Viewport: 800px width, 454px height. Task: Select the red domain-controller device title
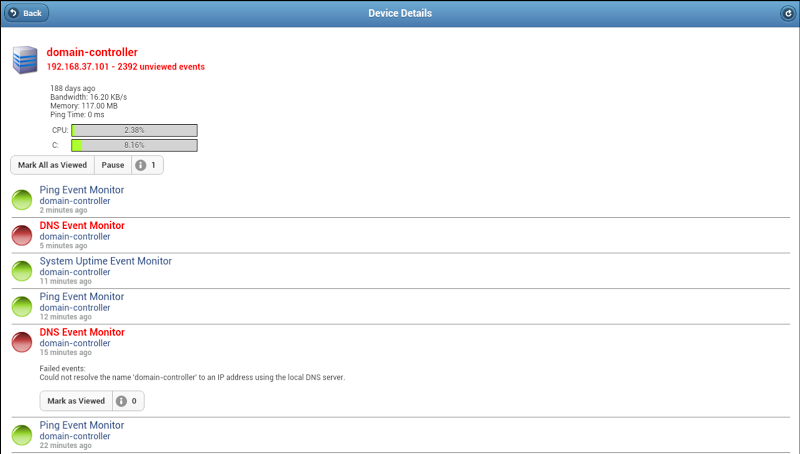pos(92,52)
